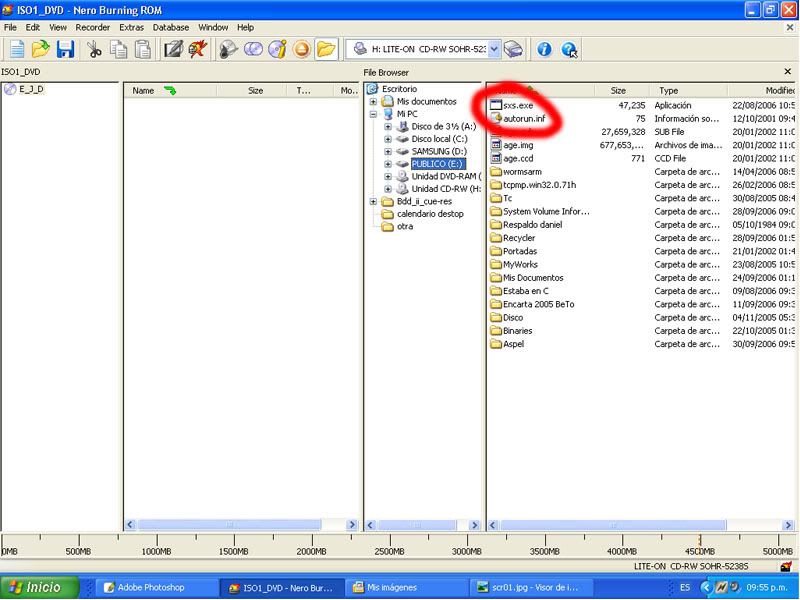
Task: Close the File Browser panel
Action: 787,72
